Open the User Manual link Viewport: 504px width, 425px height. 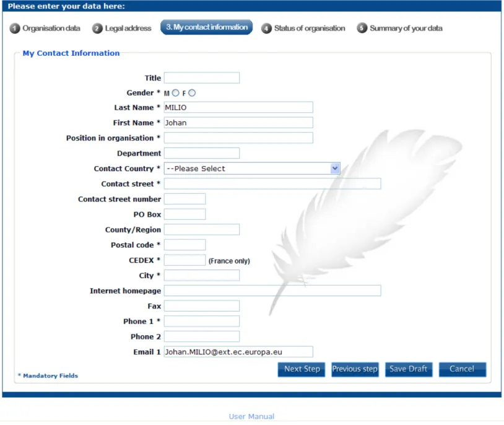251,416
